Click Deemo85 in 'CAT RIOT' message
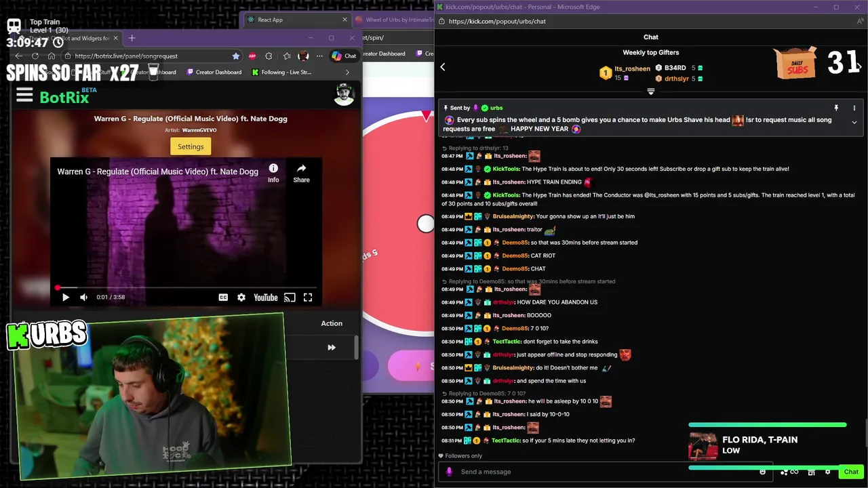Image resolution: width=868 pixels, height=488 pixels. [515, 256]
